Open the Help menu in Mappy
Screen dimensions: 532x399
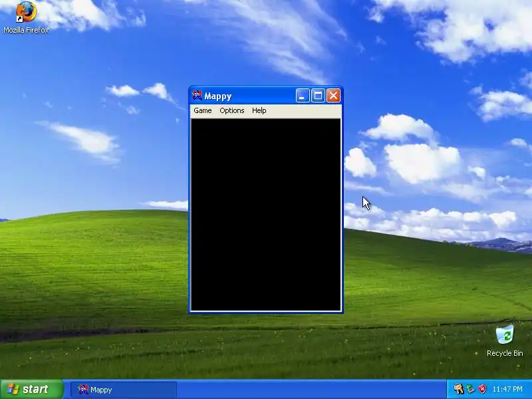pos(259,110)
